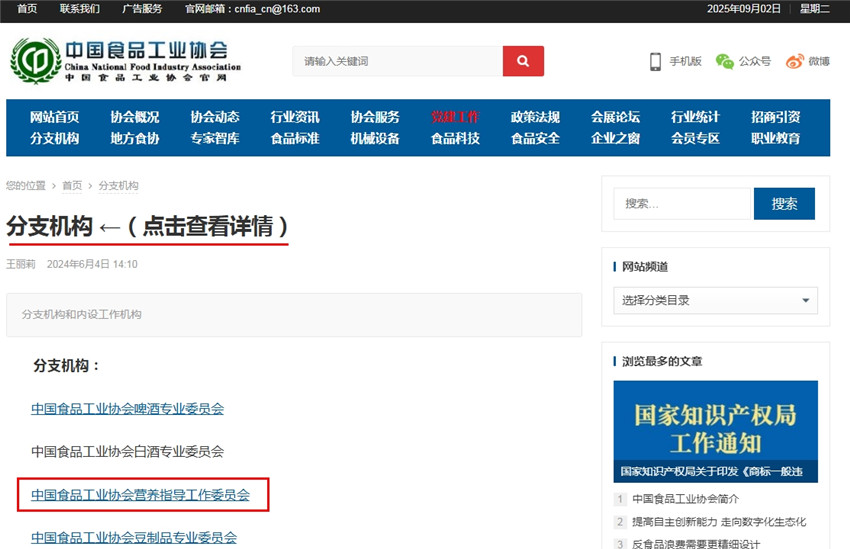
Task: Open the 会员专区 menu item
Action: 696,139
